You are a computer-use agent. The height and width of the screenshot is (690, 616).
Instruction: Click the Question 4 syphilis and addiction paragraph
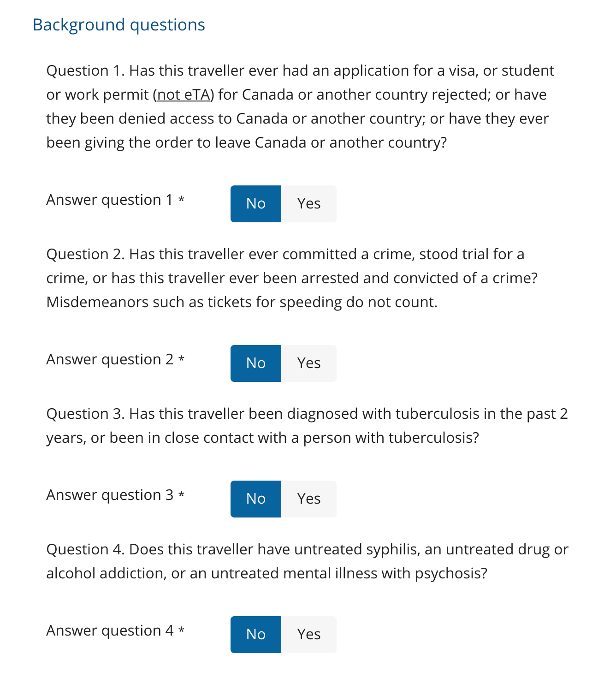click(x=307, y=561)
